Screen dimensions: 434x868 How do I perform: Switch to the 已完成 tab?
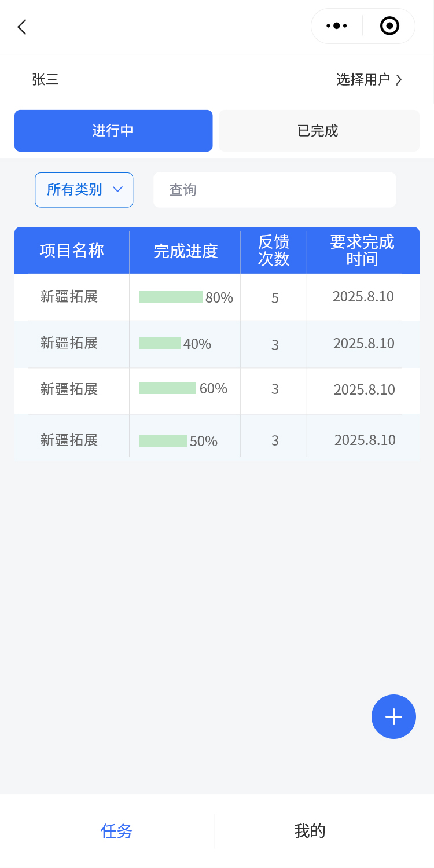point(318,131)
